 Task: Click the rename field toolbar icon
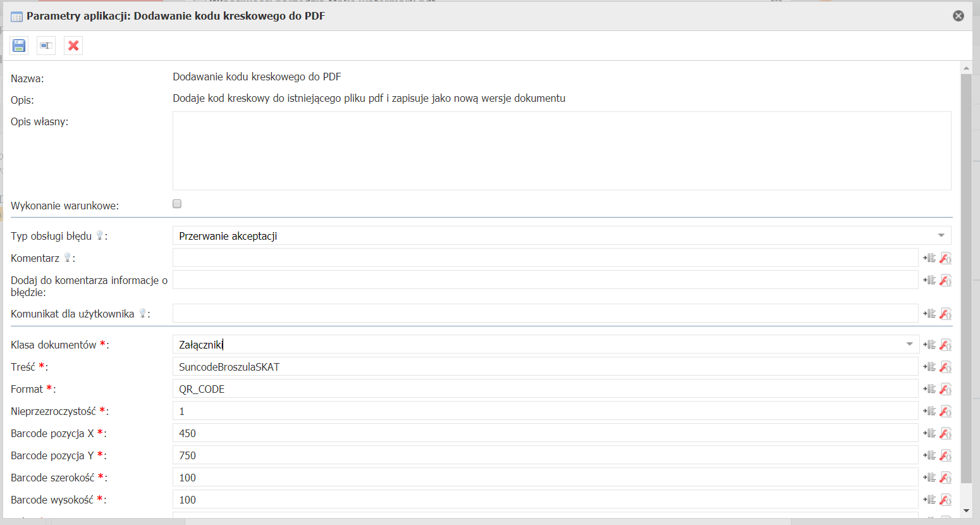pyautogui.click(x=46, y=46)
